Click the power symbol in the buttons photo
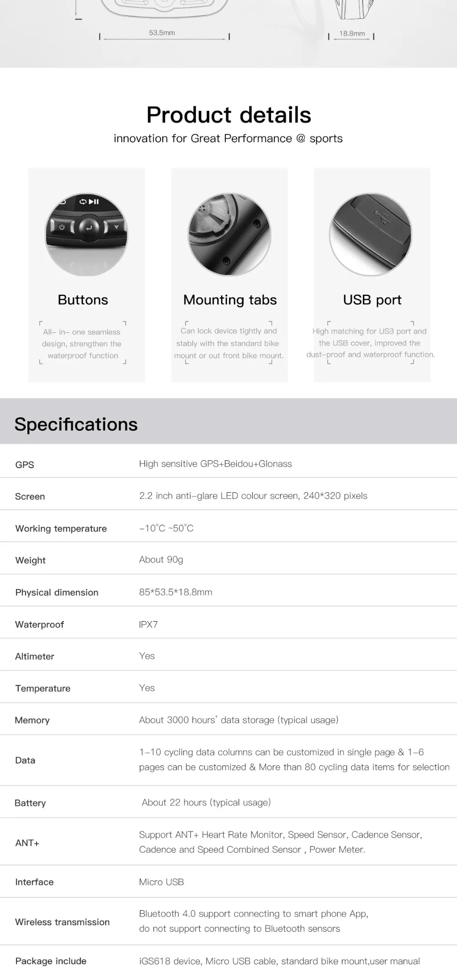This screenshot has height=980, width=457. (62, 227)
